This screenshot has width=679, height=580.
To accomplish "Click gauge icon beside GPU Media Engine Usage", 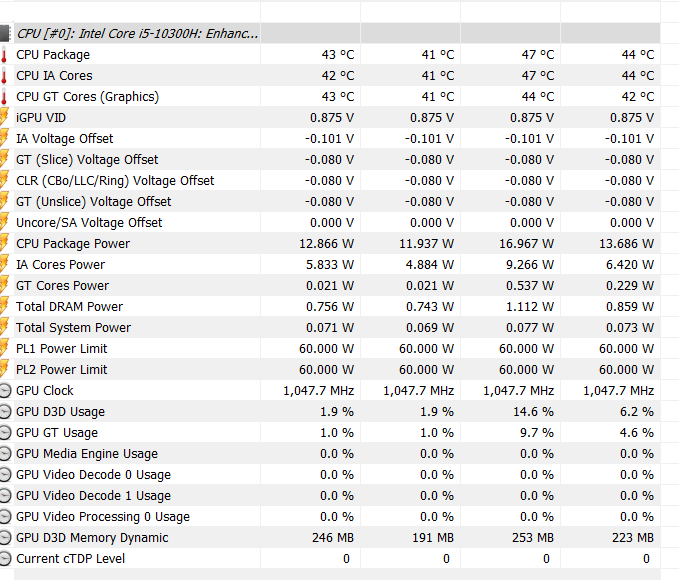I will coord(4,454).
